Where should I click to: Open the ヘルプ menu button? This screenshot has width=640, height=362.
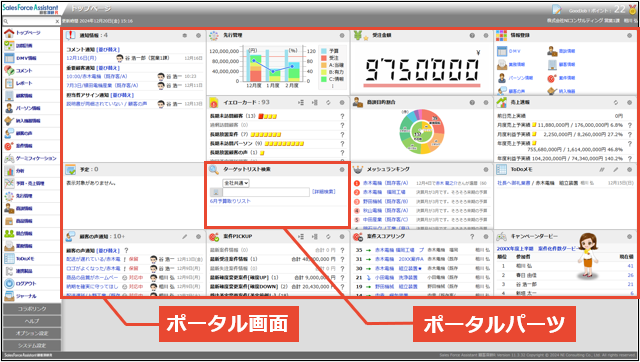click(x=32, y=321)
